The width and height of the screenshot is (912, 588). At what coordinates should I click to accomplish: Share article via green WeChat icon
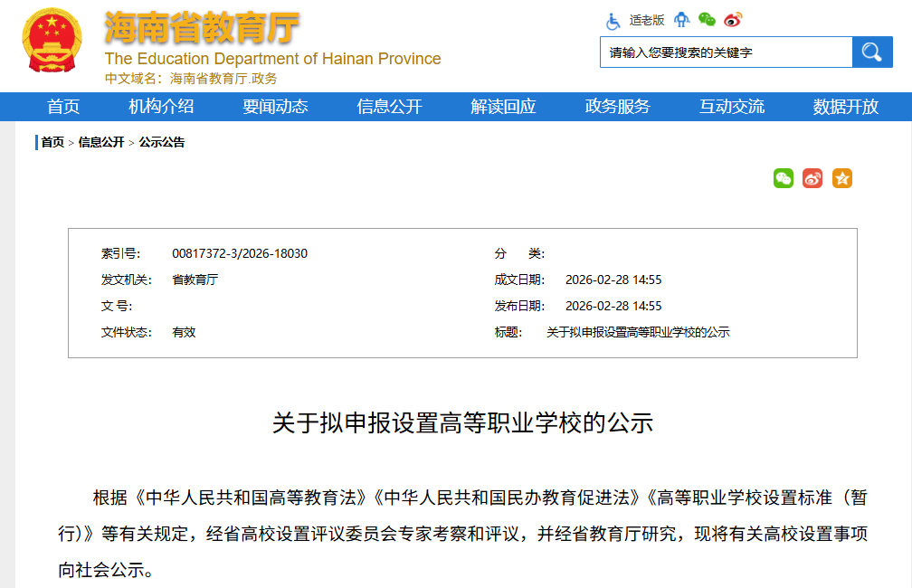784,178
